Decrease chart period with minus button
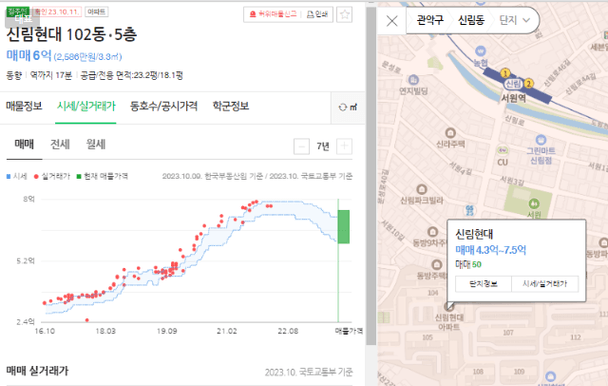608x386 pixels. [x=302, y=146]
